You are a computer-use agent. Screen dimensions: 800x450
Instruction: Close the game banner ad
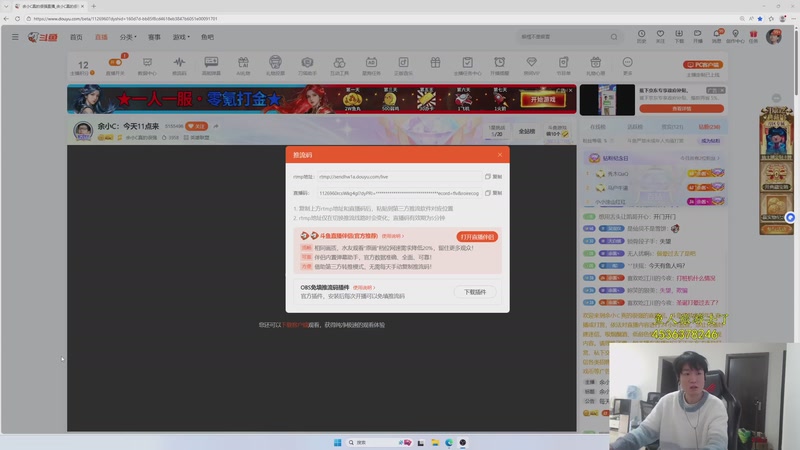coord(570,90)
